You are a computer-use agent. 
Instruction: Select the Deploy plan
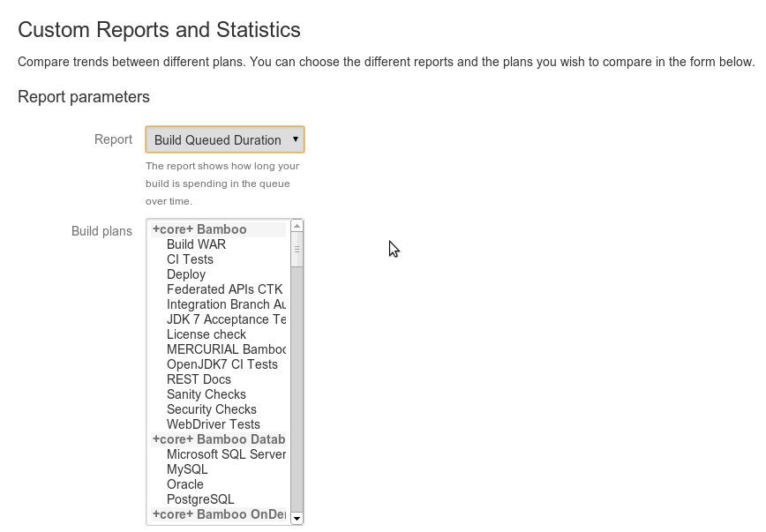pyautogui.click(x=218, y=274)
